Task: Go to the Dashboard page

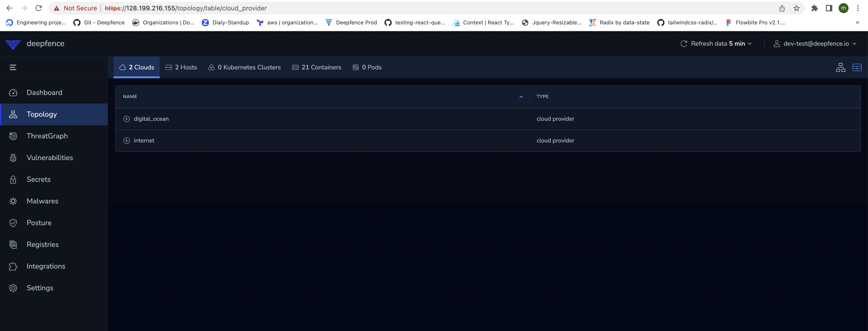Action: tap(44, 92)
